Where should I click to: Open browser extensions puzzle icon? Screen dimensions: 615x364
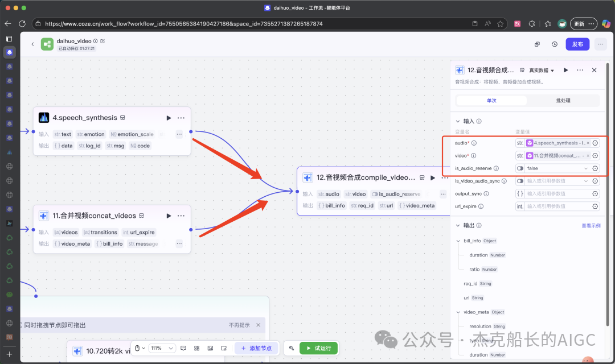(x=532, y=23)
